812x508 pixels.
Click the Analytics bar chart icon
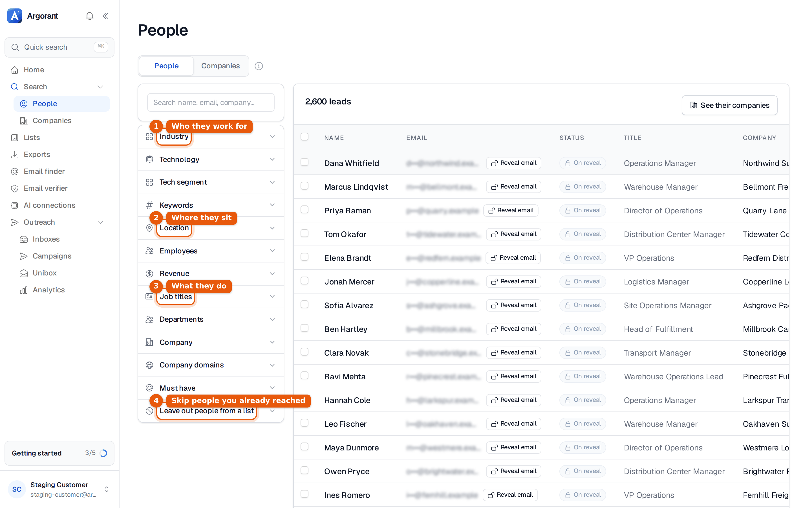click(23, 290)
